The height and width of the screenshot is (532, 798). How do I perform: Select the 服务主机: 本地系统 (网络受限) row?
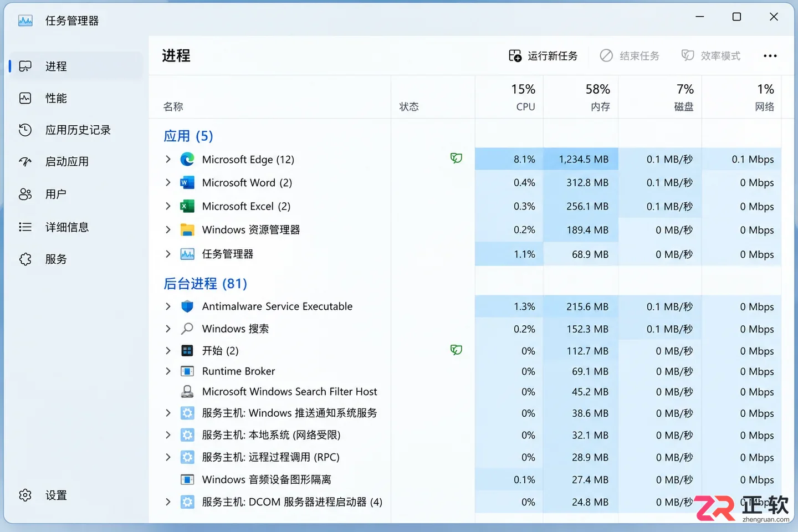tap(465, 435)
